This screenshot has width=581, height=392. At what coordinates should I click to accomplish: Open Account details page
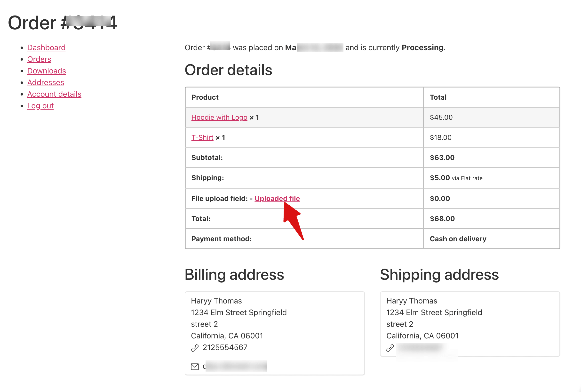[x=54, y=94]
